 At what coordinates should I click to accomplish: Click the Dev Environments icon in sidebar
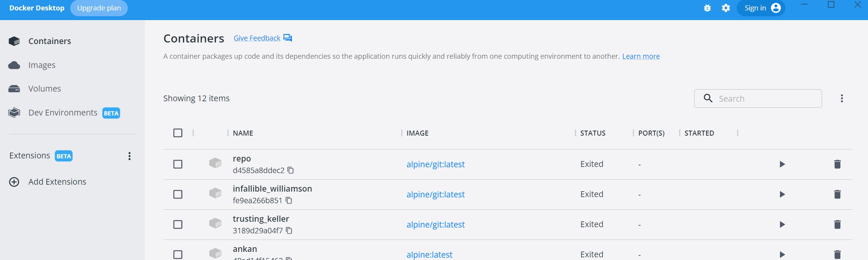(14, 113)
